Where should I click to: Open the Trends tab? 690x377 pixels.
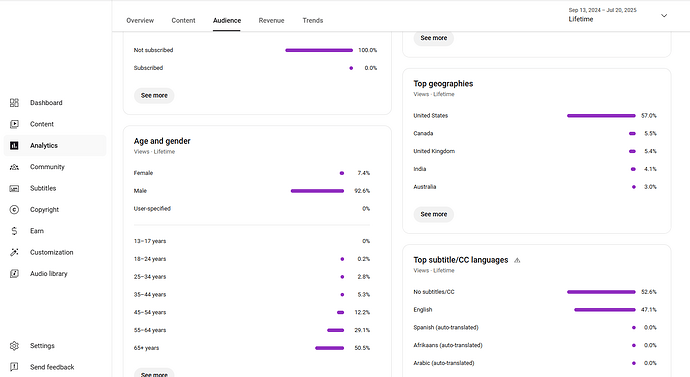pyautogui.click(x=313, y=20)
